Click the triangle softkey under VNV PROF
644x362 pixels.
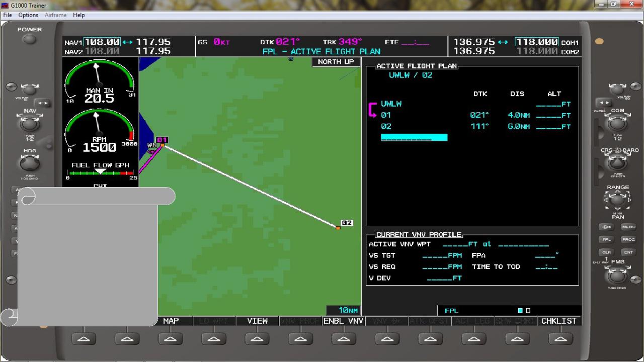click(x=300, y=339)
